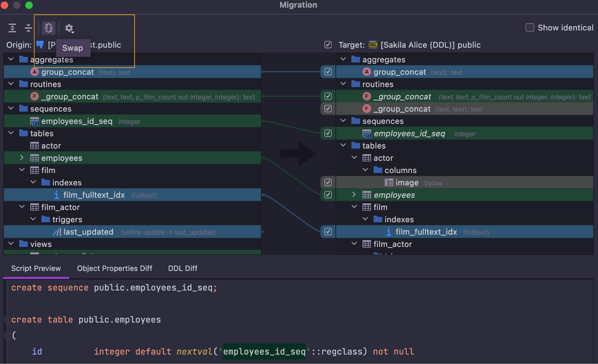
Task: Collapse the origin routines folder
Action: pos(11,84)
